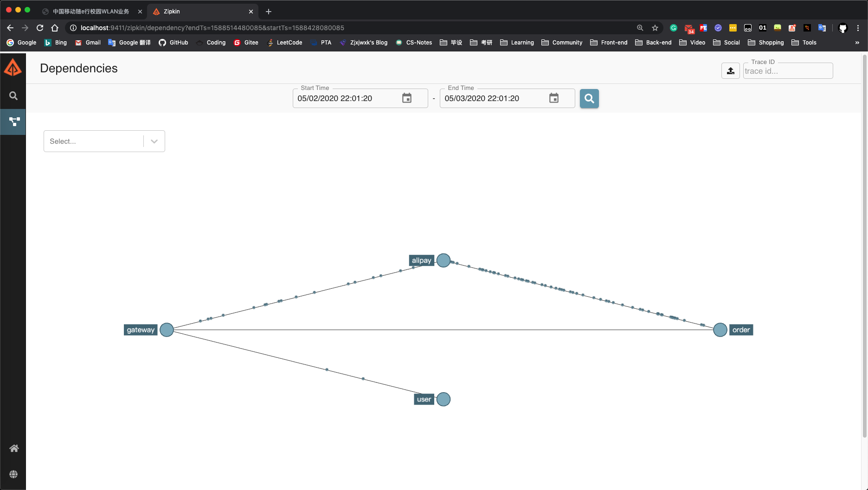Click the order node label
868x490 pixels.
coord(741,330)
